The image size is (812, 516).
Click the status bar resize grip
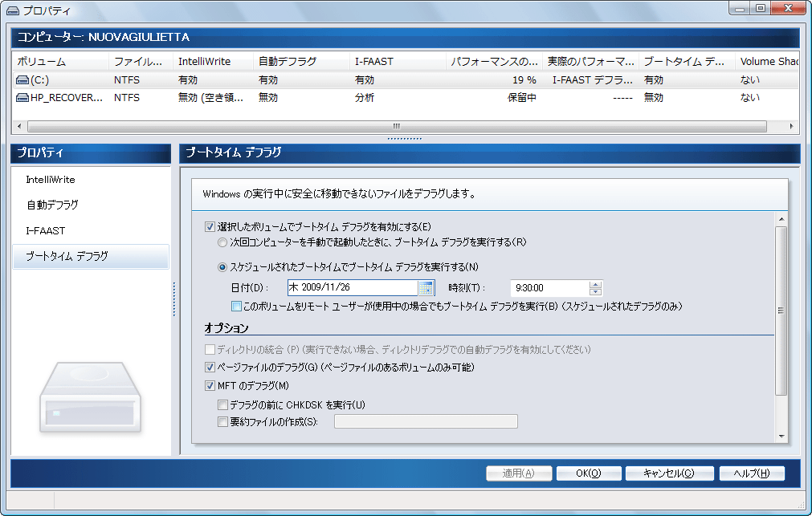click(801, 505)
